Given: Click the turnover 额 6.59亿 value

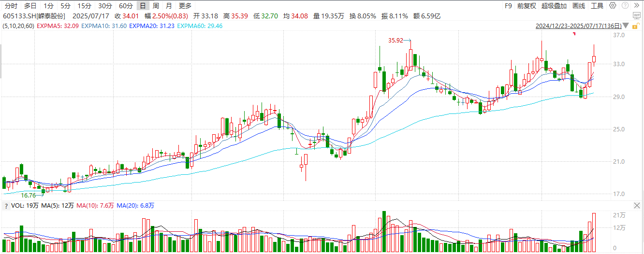Looking at the screenshot, I should (426, 16).
